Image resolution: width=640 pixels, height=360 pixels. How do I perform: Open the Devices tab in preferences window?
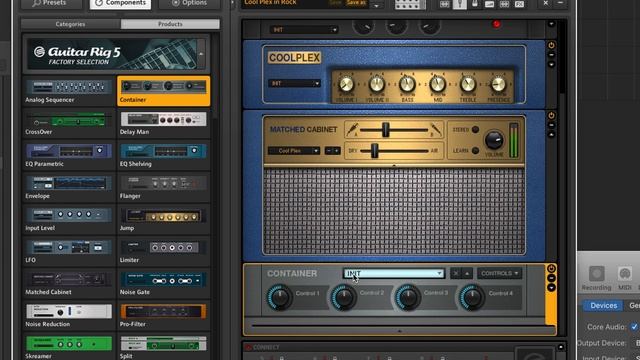pos(604,305)
